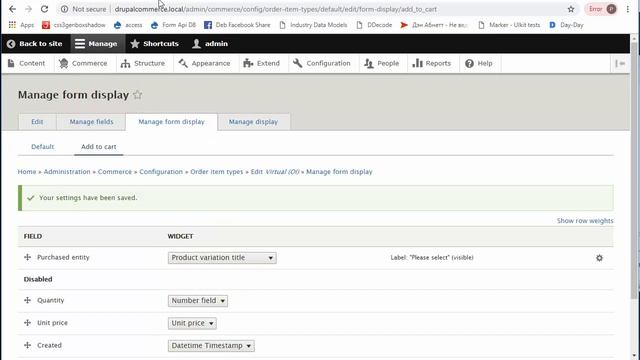Open the Extend admin menu
640x360 pixels.
[262, 63]
